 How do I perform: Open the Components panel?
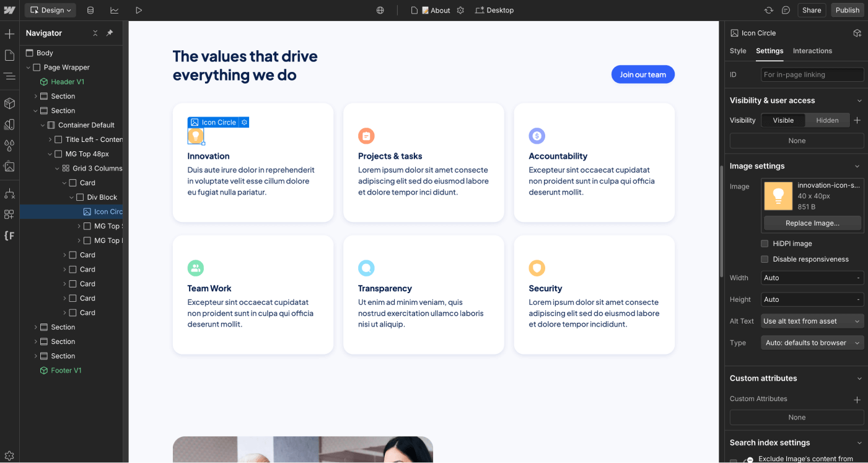pyautogui.click(x=9, y=103)
